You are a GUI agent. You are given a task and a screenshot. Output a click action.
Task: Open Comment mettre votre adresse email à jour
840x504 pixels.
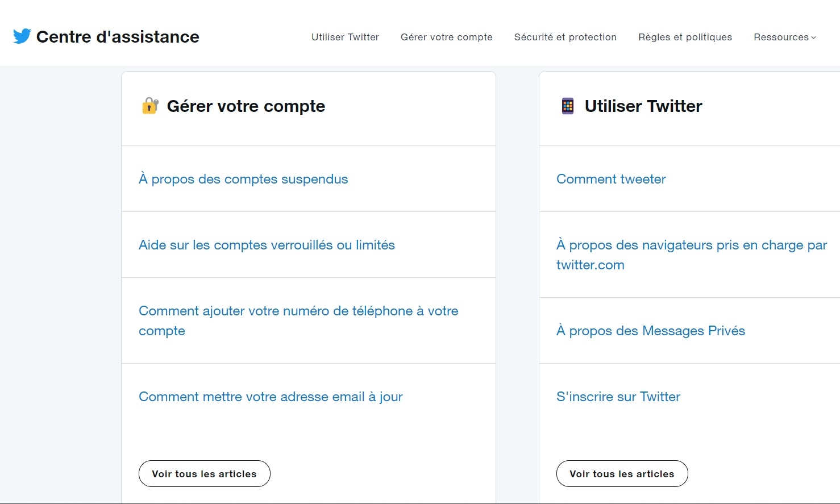pyautogui.click(x=271, y=397)
